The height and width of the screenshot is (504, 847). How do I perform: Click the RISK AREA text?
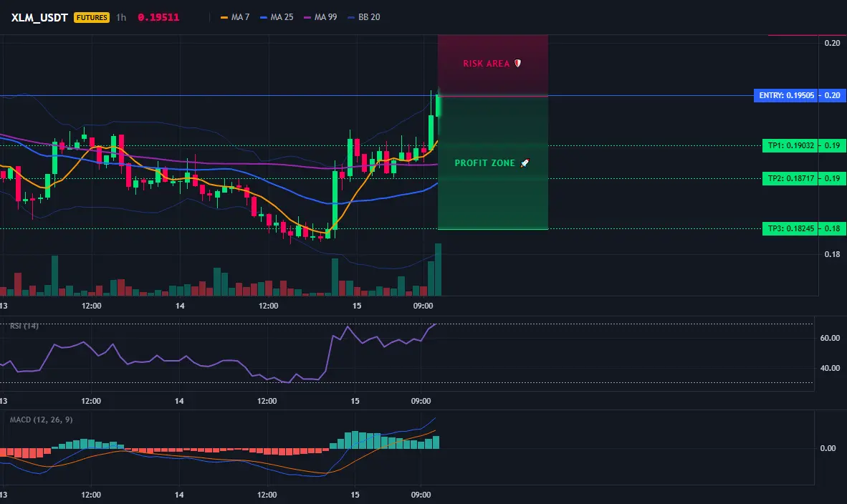point(486,64)
